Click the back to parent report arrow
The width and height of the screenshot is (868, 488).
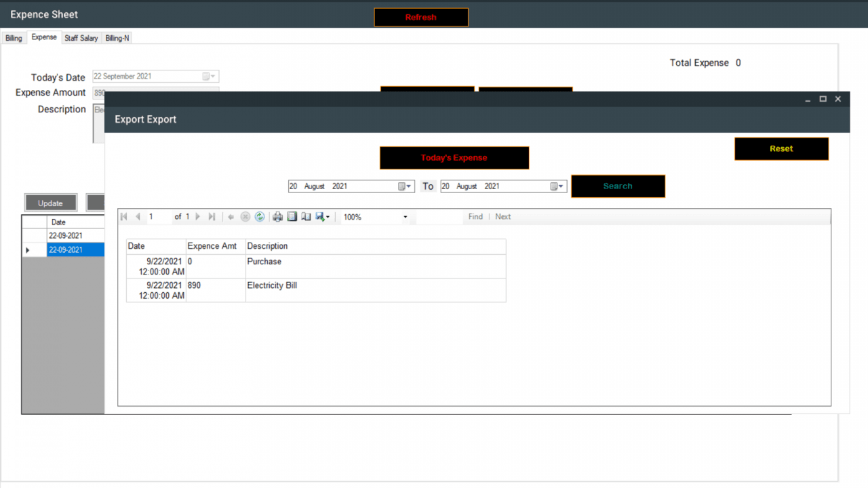coord(231,217)
